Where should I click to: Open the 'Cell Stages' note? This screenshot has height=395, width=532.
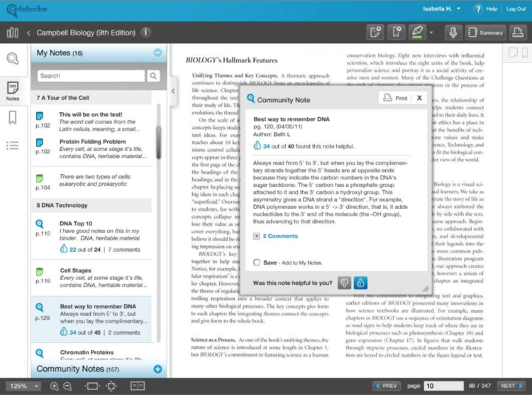tap(91, 278)
